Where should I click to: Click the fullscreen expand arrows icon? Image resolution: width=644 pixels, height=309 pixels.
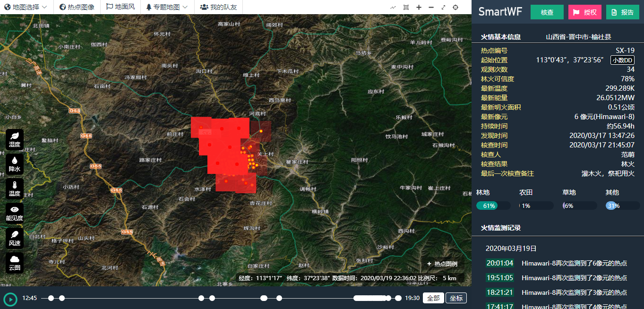point(443,7)
